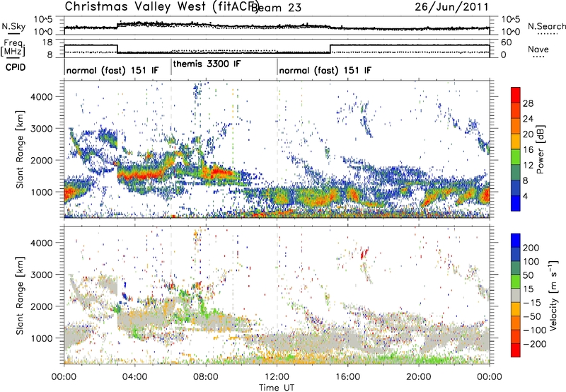Click the date '26/Jun/2011'
The image size is (566, 392).
(x=451, y=6)
